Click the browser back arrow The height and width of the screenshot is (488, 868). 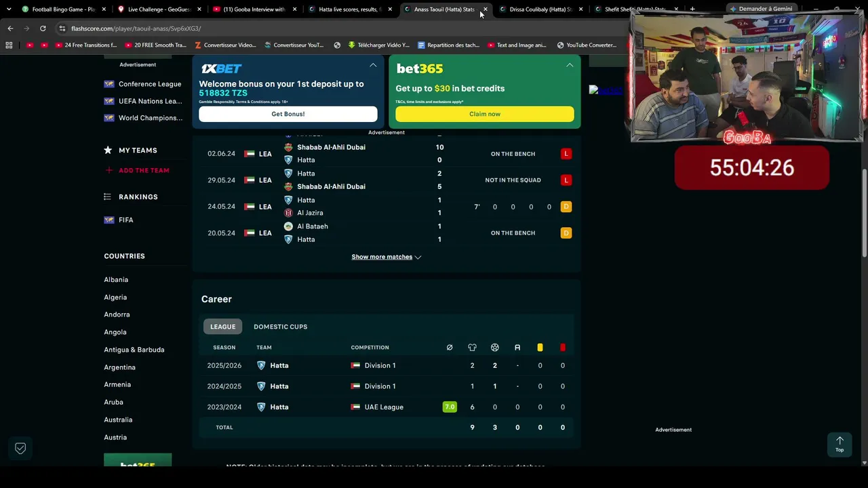coord(10,28)
